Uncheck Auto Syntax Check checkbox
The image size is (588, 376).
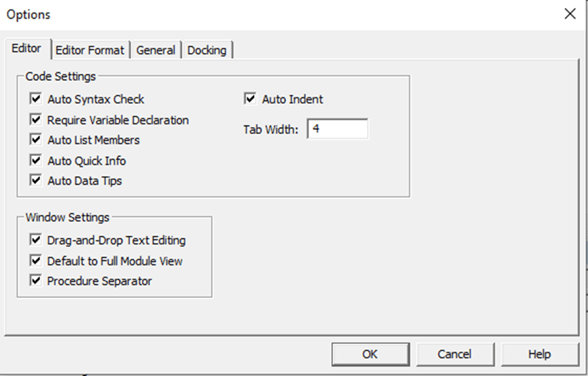pyautogui.click(x=36, y=99)
